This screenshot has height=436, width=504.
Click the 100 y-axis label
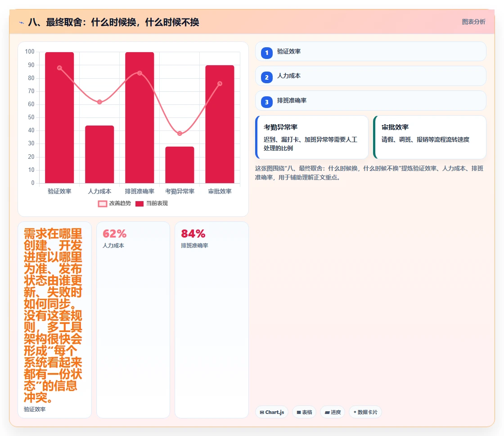[x=30, y=52]
